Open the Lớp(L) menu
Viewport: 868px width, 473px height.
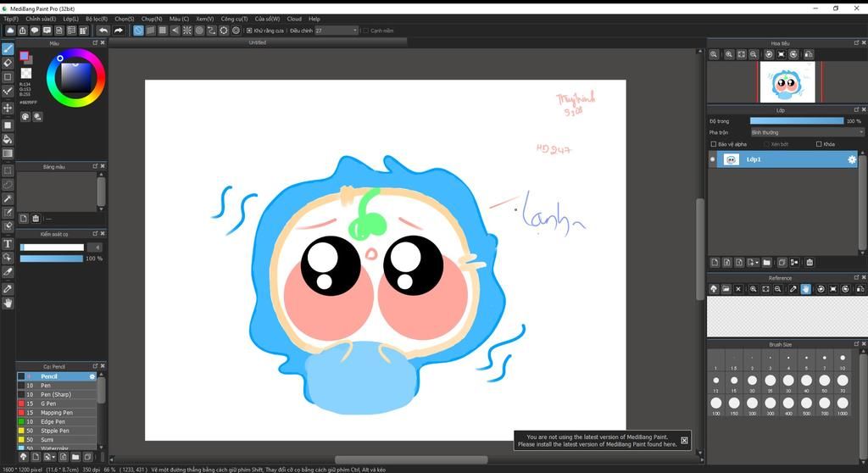70,19
